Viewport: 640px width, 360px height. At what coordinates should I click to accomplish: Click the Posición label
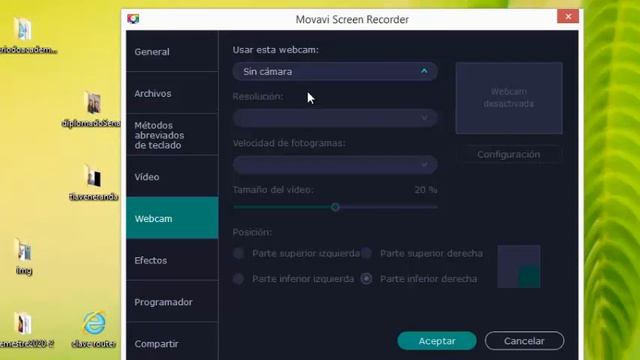click(x=252, y=232)
